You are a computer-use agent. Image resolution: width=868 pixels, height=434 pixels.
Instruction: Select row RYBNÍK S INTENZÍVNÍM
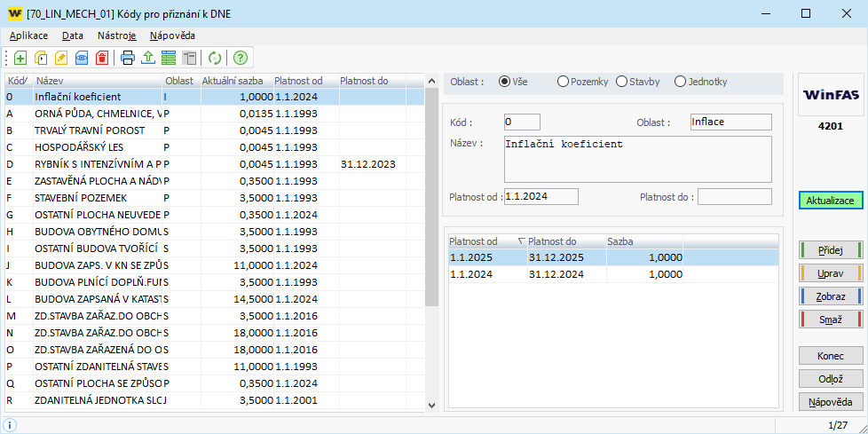[x=214, y=164]
